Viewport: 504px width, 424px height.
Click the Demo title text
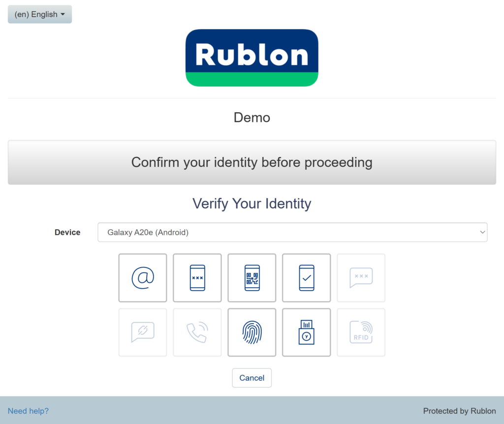252,118
